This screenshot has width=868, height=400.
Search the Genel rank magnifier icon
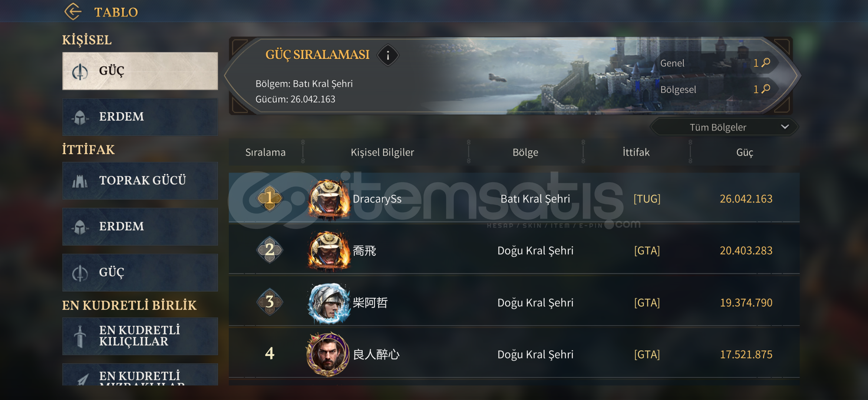click(x=766, y=63)
